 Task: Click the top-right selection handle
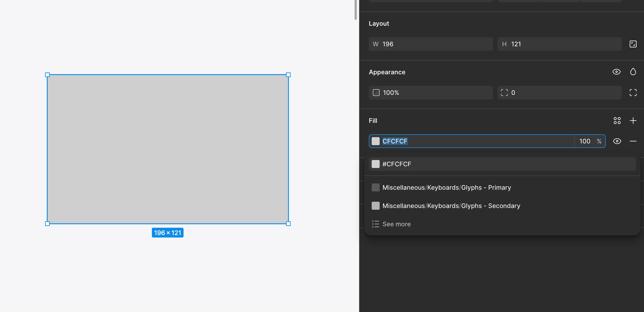point(288,75)
